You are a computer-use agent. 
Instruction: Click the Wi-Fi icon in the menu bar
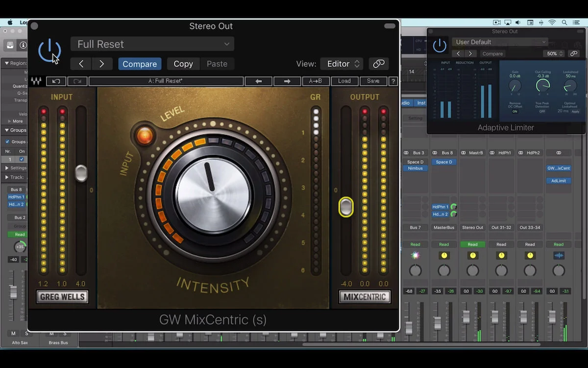[x=553, y=22]
